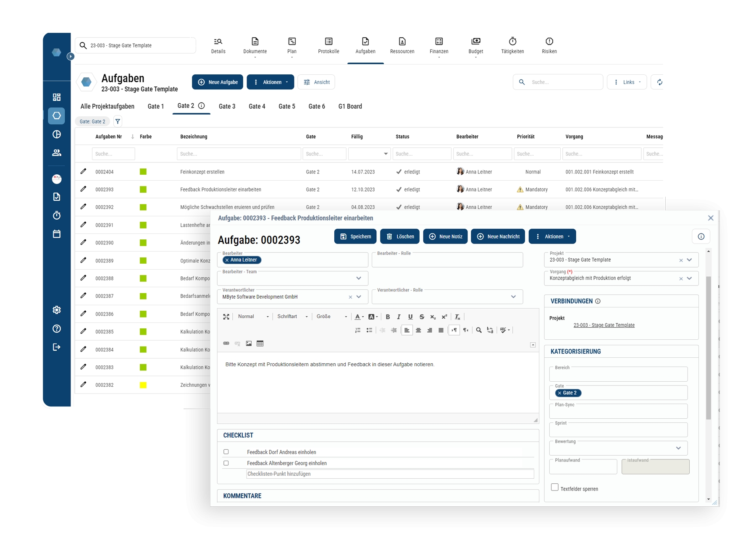Image resolution: width=756 pixels, height=556 pixels.
Task: Open the filter funnel icon
Action: pyautogui.click(x=118, y=121)
